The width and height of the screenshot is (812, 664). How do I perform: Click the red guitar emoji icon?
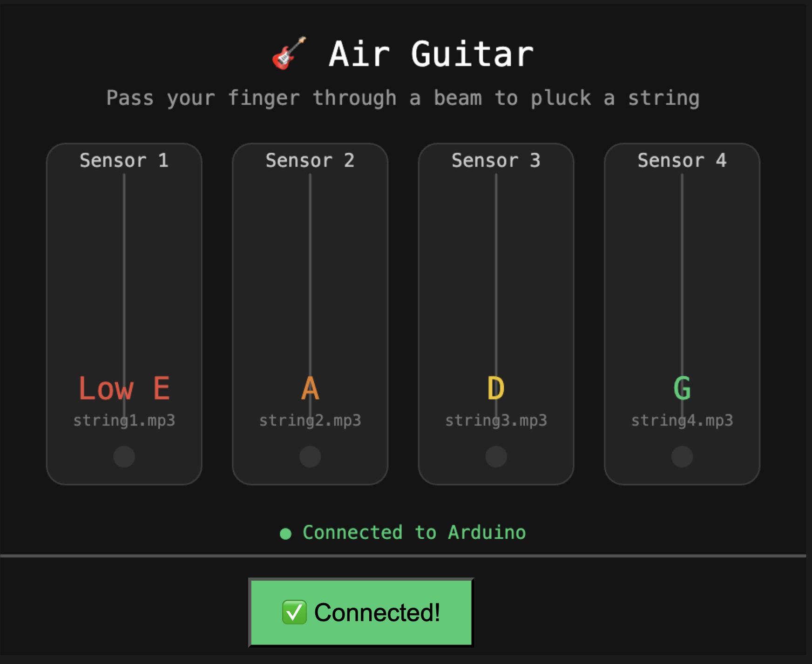[289, 54]
